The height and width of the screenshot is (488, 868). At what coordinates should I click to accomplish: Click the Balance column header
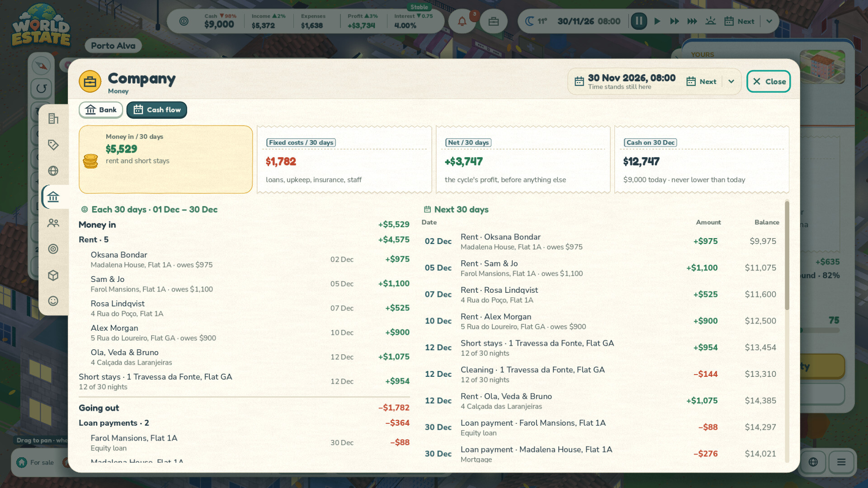(767, 222)
